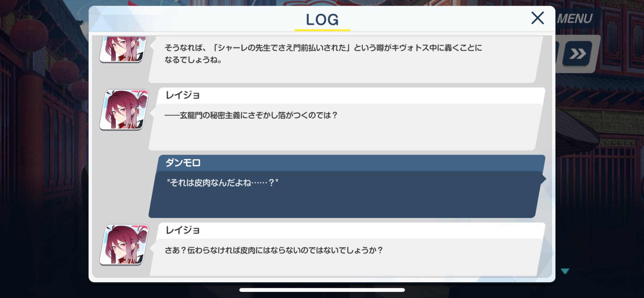The image size is (644, 298).
Task: Tap the ダンモロ name header
Action: pos(183,163)
